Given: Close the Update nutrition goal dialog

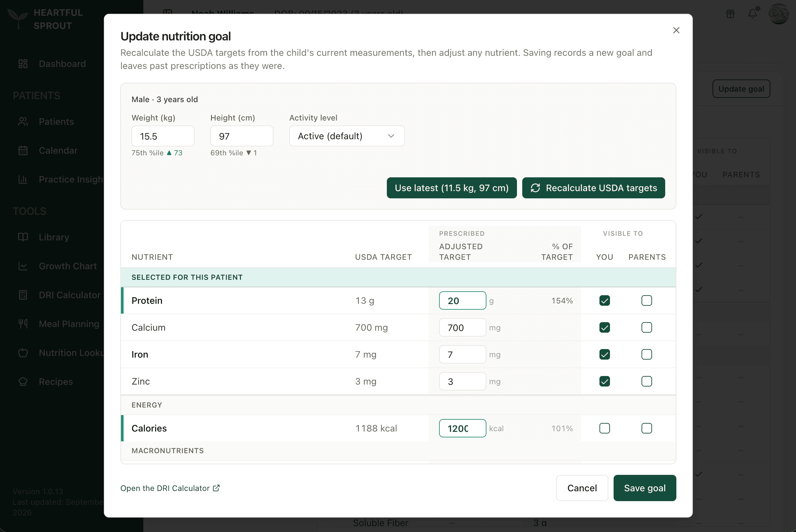Looking at the screenshot, I should 676,31.
